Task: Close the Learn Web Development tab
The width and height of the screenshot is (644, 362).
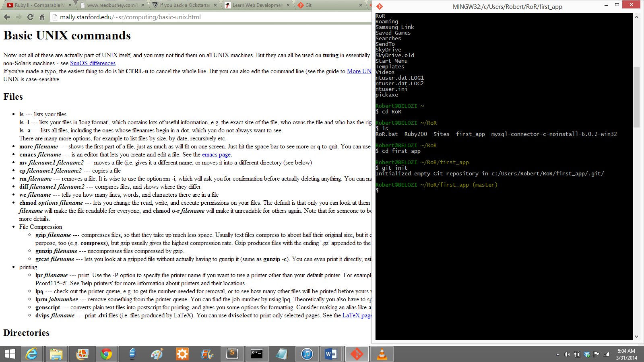Action: [x=287, y=5]
